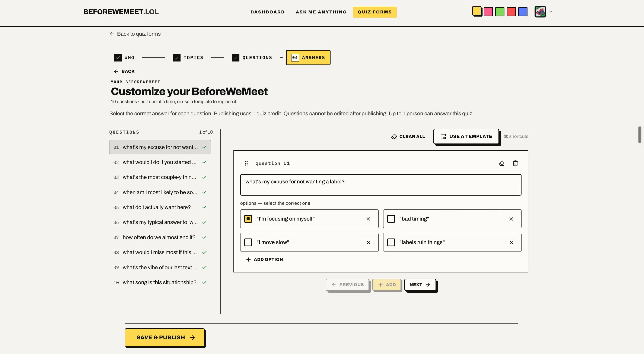This screenshot has height=354, width=644.
Task: Remove the "I'm focusing on myself" option
Action: coord(368,219)
